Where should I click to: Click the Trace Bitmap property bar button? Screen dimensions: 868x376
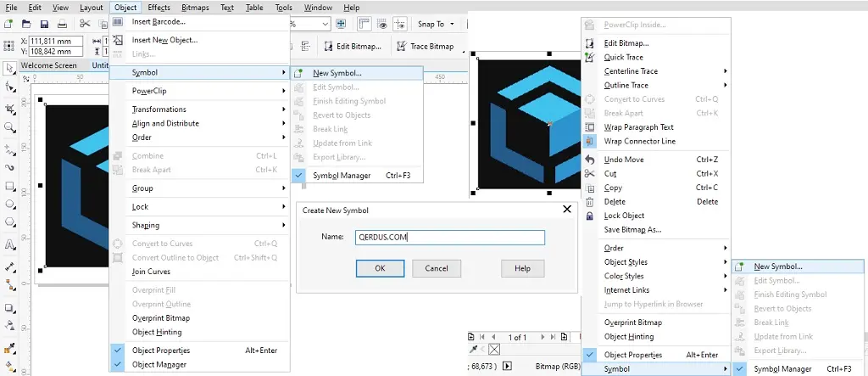[x=426, y=47]
